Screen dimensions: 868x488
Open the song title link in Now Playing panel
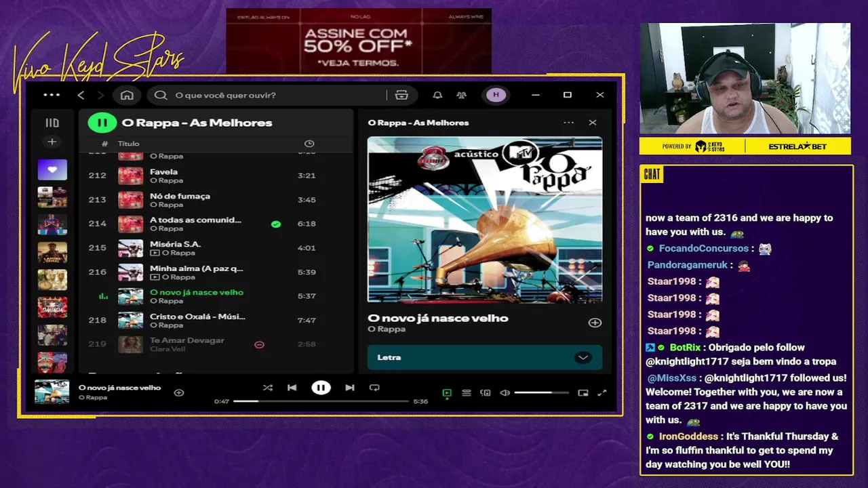click(x=437, y=318)
